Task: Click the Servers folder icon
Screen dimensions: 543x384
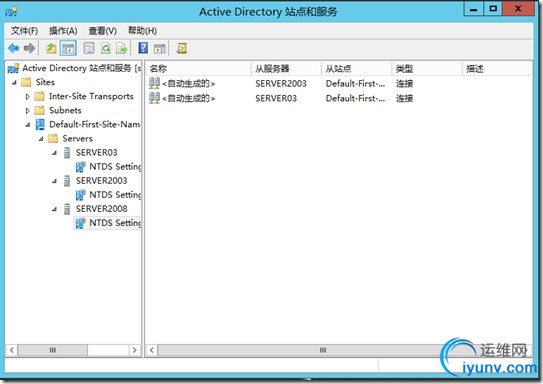Action: point(53,139)
